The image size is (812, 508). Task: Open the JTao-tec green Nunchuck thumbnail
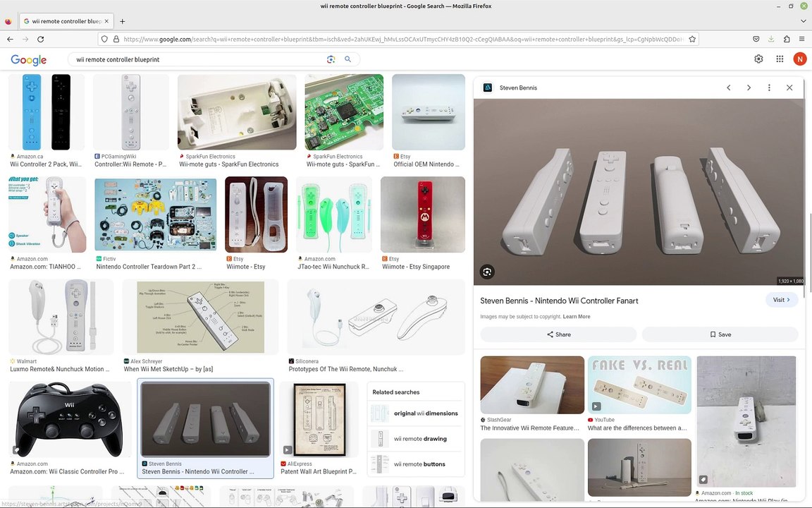(334, 214)
